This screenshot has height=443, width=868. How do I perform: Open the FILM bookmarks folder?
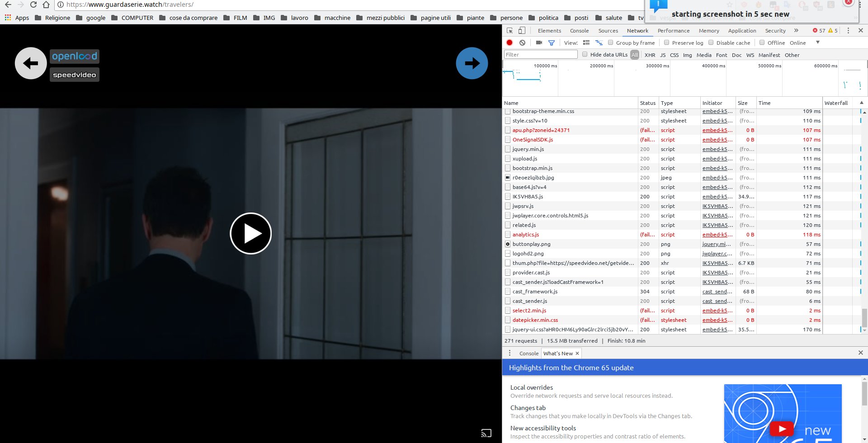[235, 18]
